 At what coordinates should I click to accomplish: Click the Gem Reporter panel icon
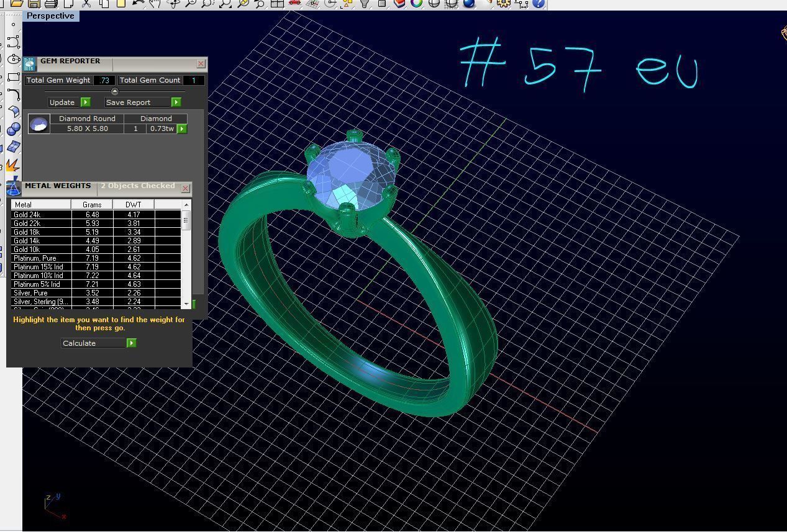point(29,63)
